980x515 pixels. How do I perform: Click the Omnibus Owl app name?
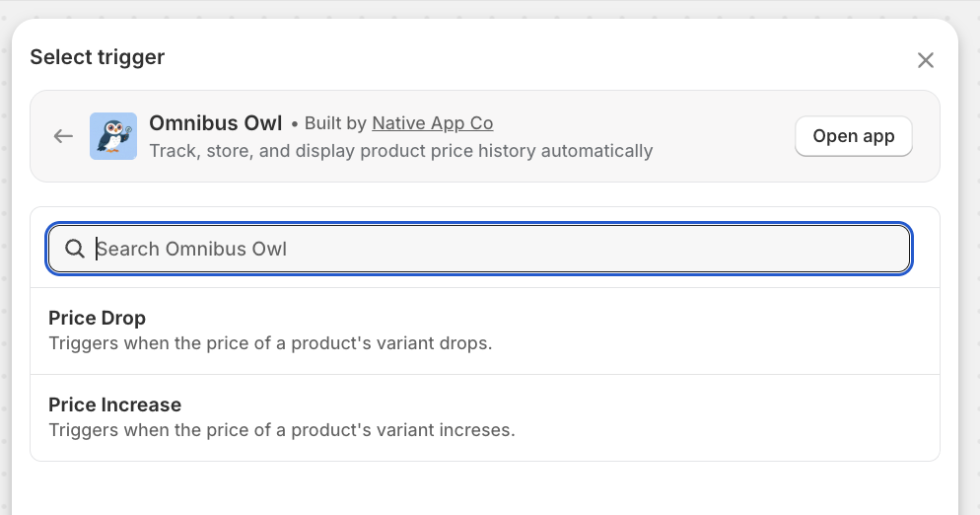click(x=216, y=123)
